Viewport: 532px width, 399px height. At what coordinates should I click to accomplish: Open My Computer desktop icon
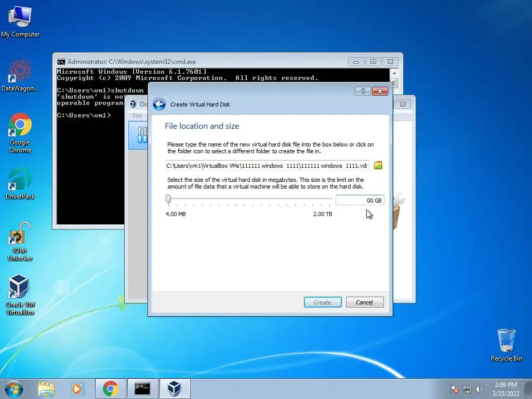click(20, 22)
